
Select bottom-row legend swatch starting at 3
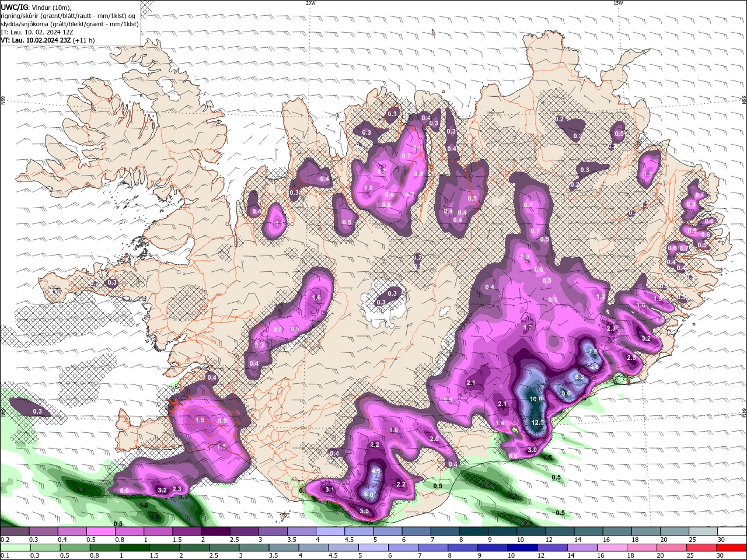(253, 547)
